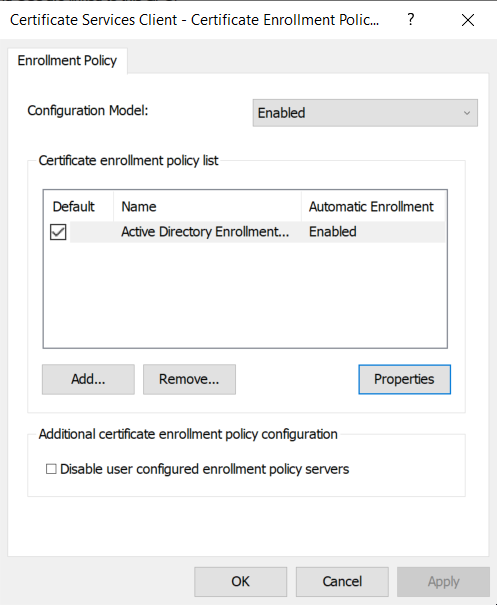Click the Remove... button
This screenshot has height=605, width=497.
click(x=189, y=379)
